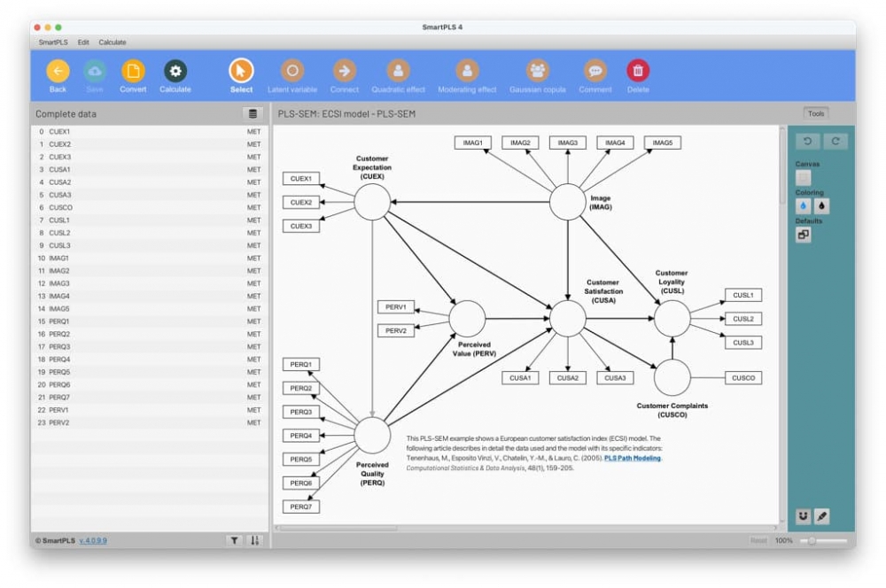Open the Calculate menu in menu bar
The width and height of the screenshot is (886, 588).
click(x=113, y=43)
